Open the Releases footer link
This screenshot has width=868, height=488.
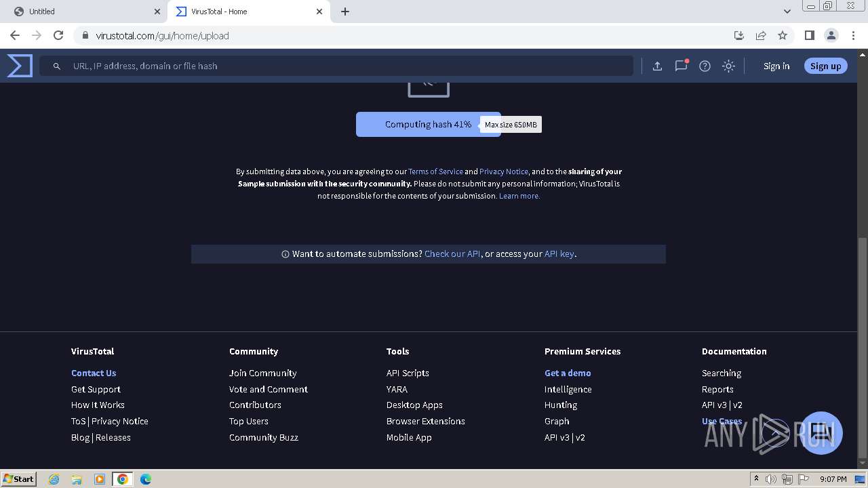pyautogui.click(x=113, y=437)
